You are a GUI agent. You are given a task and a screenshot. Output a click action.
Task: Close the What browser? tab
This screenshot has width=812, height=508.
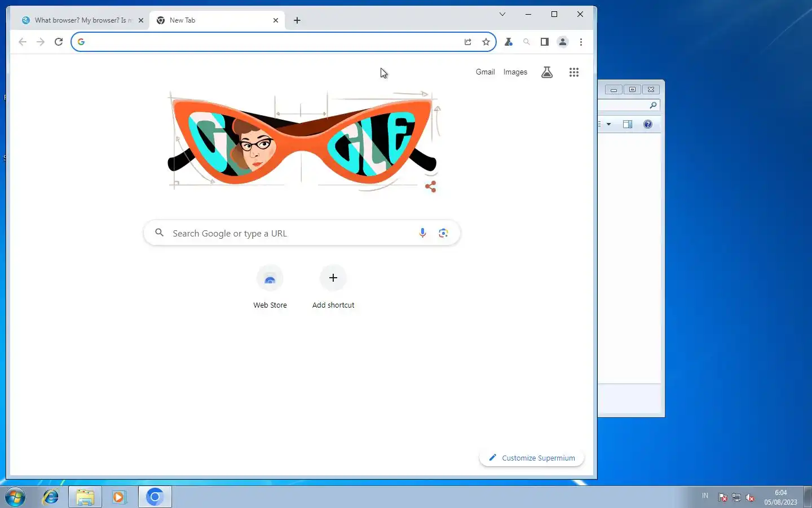tap(141, 20)
